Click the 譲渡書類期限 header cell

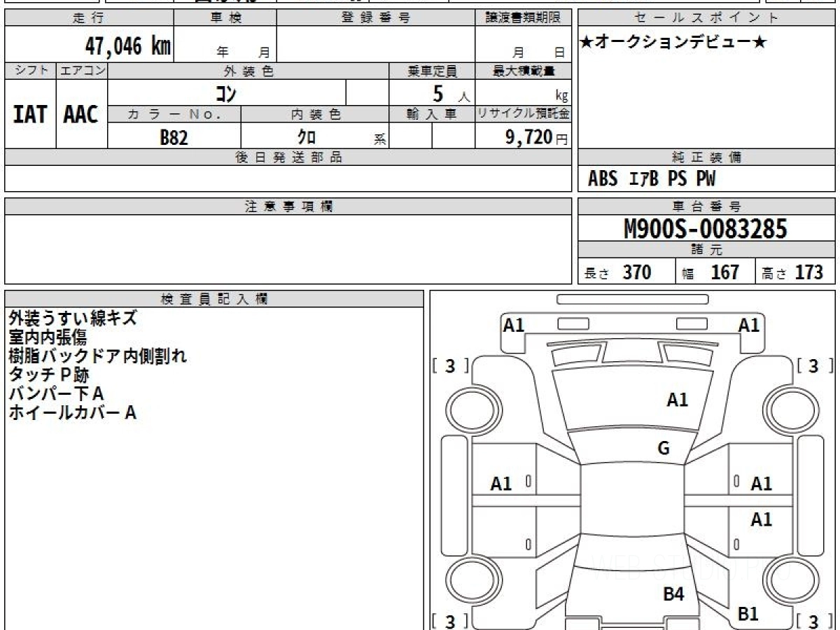(x=524, y=18)
